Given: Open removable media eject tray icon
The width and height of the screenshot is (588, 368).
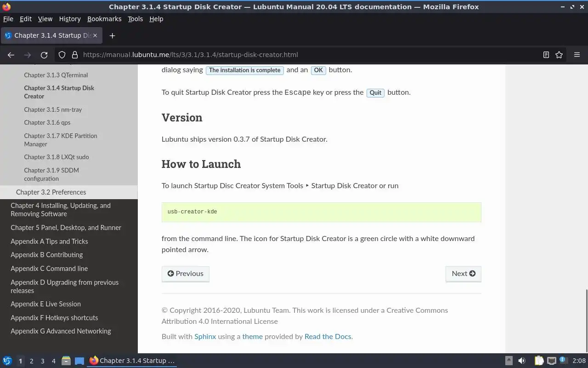Looking at the screenshot, I should (509, 361).
